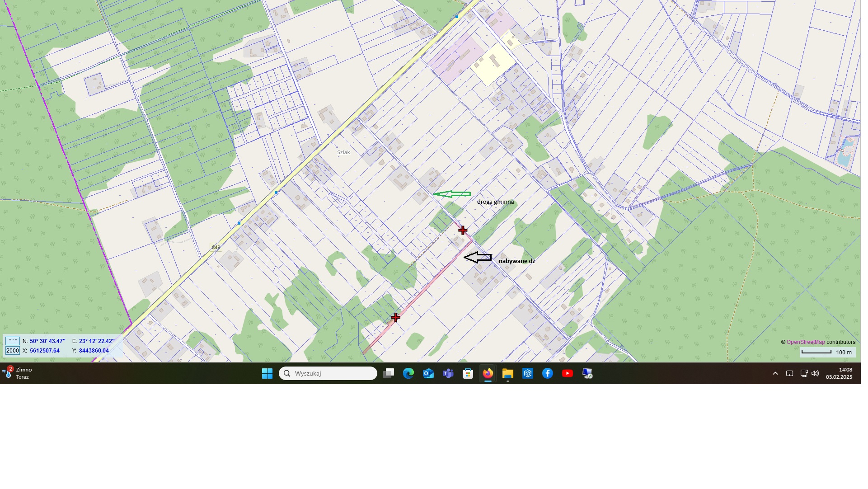The width and height of the screenshot is (868, 489).
Task: Click the green arrow annotation
Action: pos(451,194)
